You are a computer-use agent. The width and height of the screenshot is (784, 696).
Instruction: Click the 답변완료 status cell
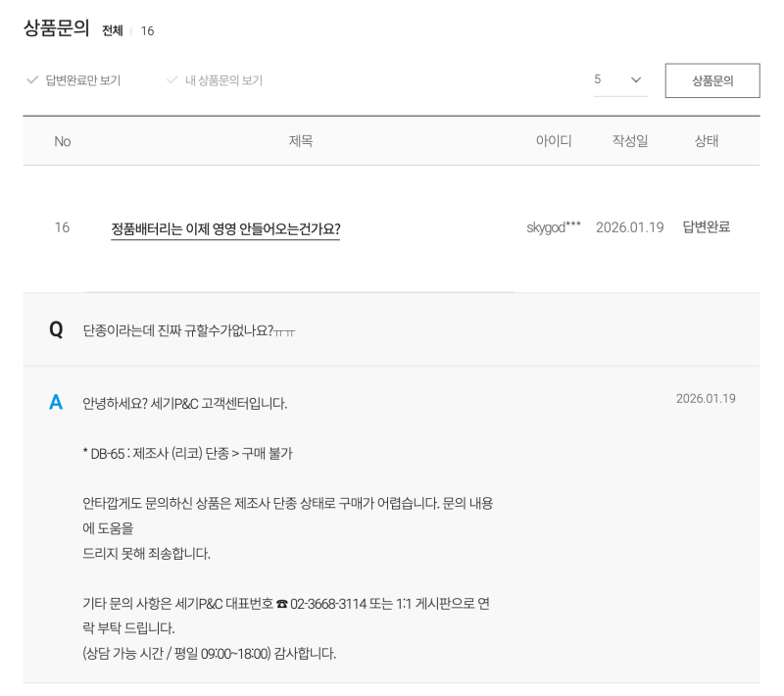point(707,227)
